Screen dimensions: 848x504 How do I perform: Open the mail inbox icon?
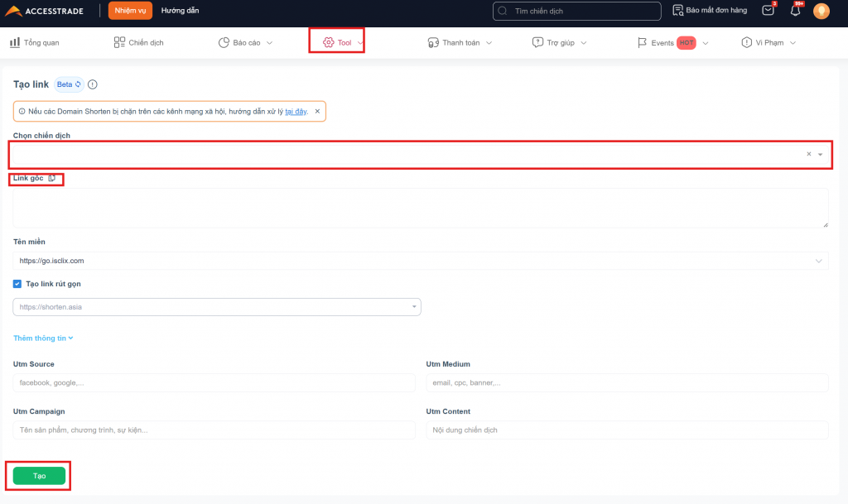[x=768, y=10]
